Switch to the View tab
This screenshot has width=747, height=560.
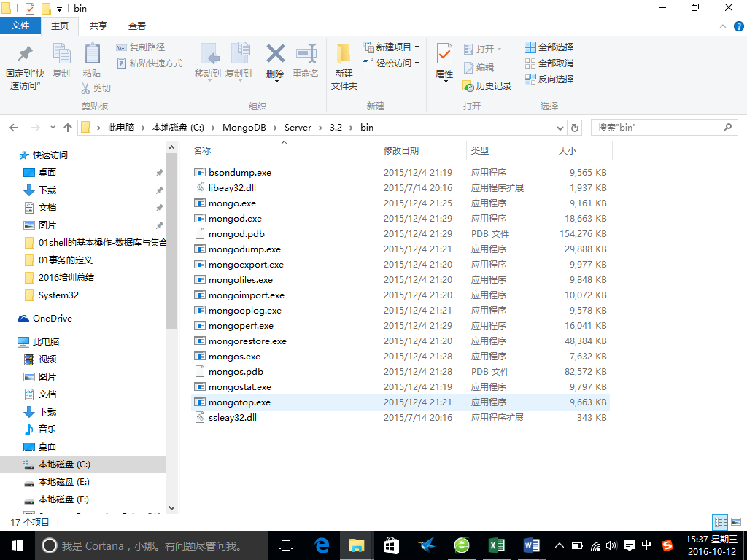pos(136,26)
